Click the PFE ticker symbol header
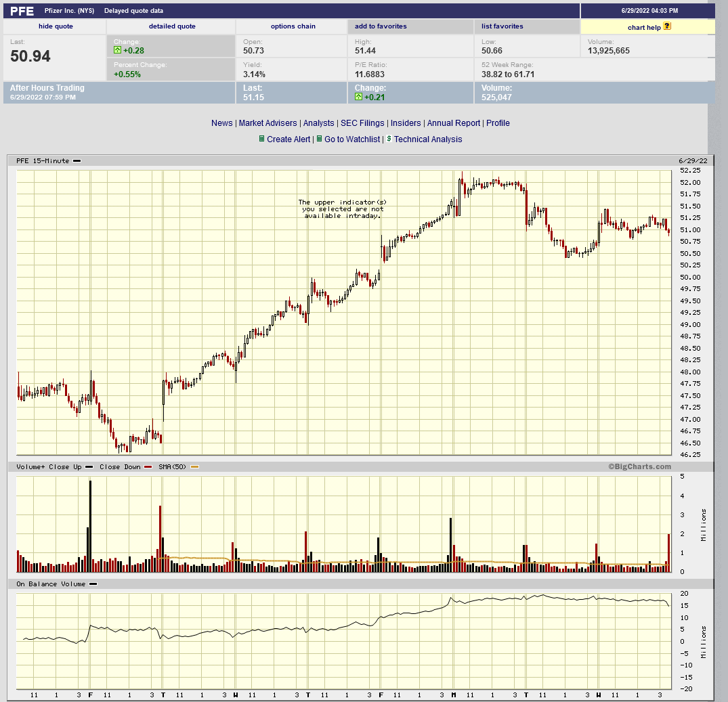This screenshot has width=728, height=702. tap(22, 11)
